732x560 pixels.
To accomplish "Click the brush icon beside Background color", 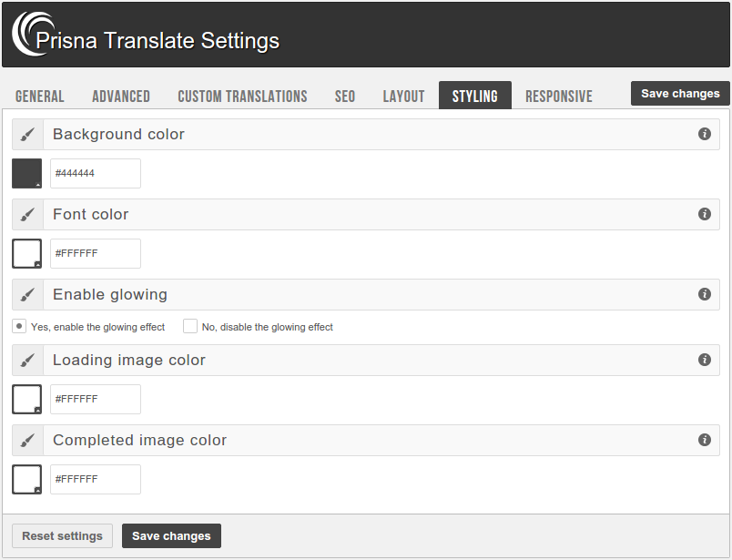I will [x=27, y=135].
